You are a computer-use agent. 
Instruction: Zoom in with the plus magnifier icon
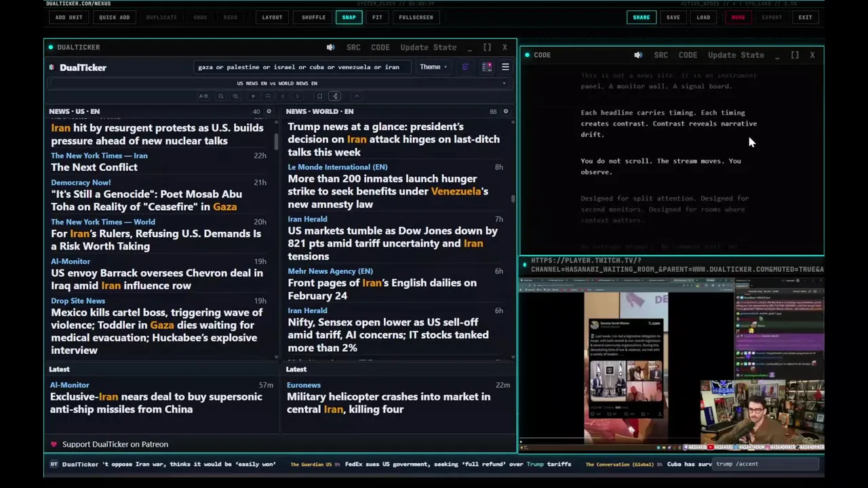tap(235, 96)
